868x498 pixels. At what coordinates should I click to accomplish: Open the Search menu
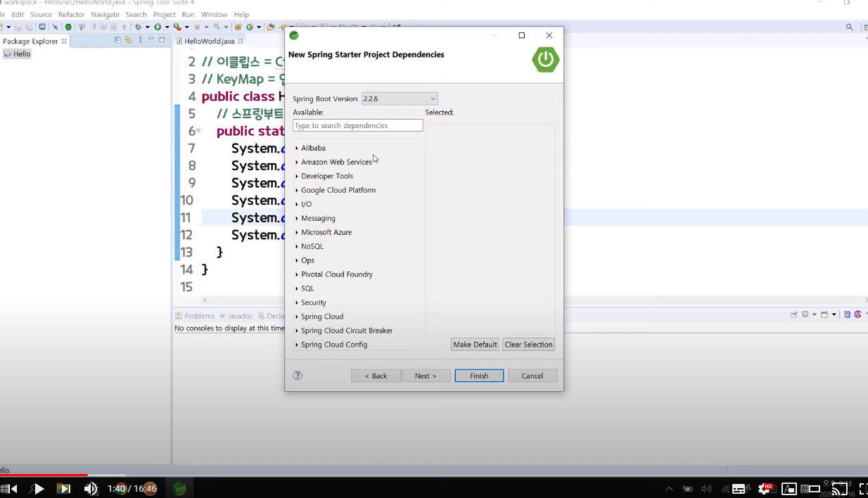pyautogui.click(x=136, y=14)
